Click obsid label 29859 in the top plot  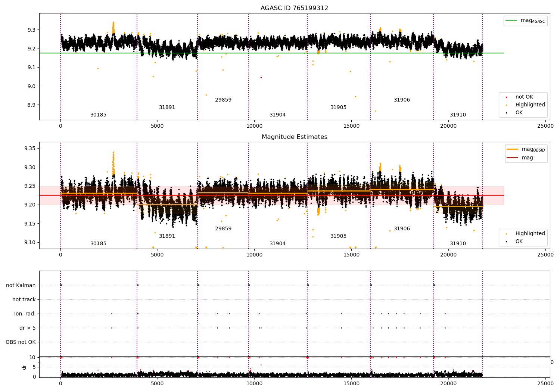pyautogui.click(x=223, y=100)
